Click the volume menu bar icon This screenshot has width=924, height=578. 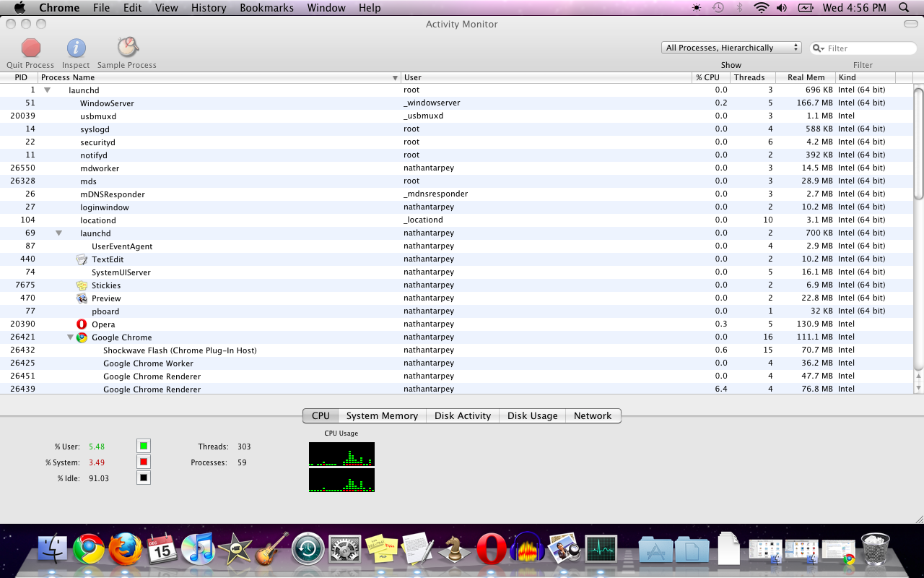(x=782, y=8)
